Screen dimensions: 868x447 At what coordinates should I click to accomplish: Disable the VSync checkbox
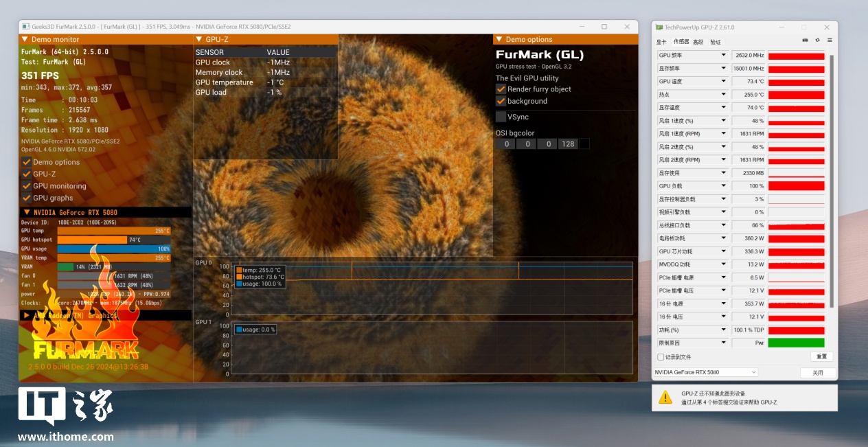click(x=501, y=117)
